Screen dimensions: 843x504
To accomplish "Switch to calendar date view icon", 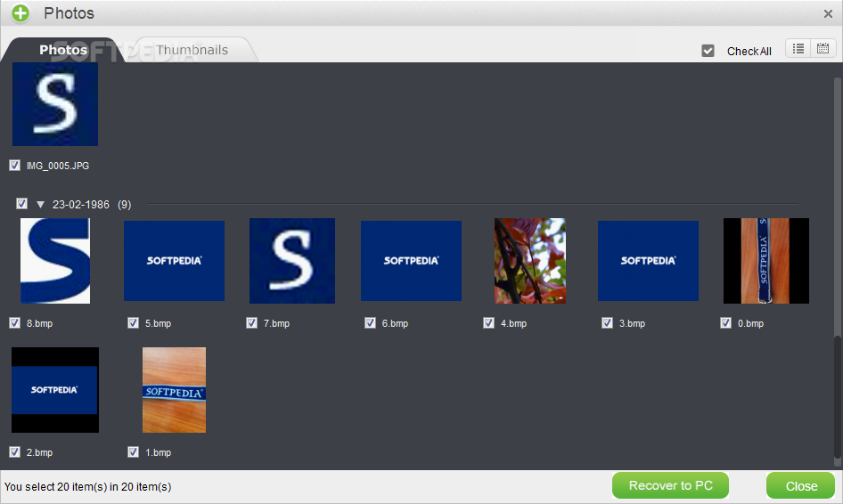I will click(823, 48).
